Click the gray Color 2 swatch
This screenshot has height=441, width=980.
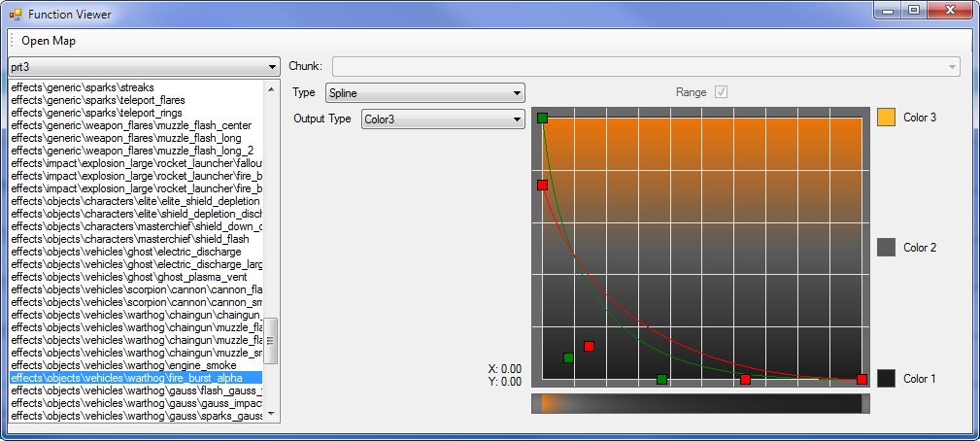[x=886, y=248]
